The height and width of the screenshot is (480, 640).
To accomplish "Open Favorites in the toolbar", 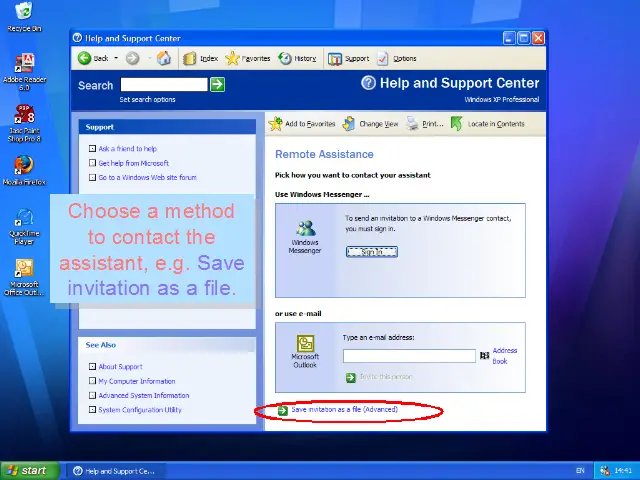I will (248, 59).
